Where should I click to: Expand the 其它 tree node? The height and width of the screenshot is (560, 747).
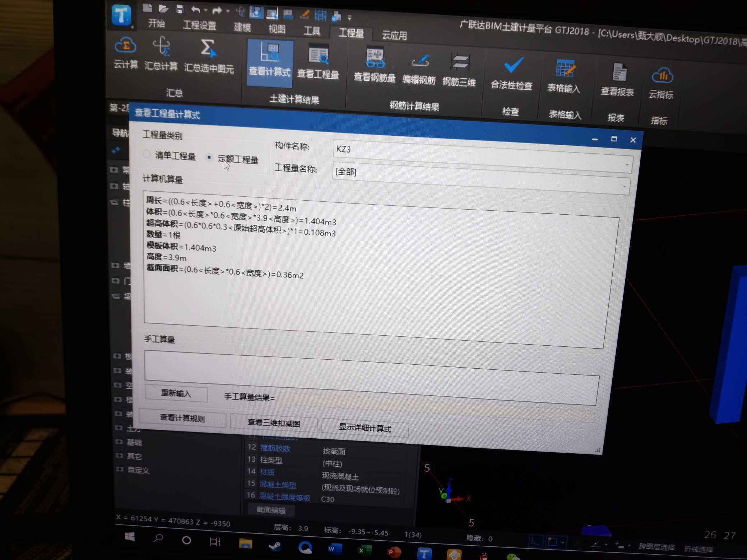119,455
